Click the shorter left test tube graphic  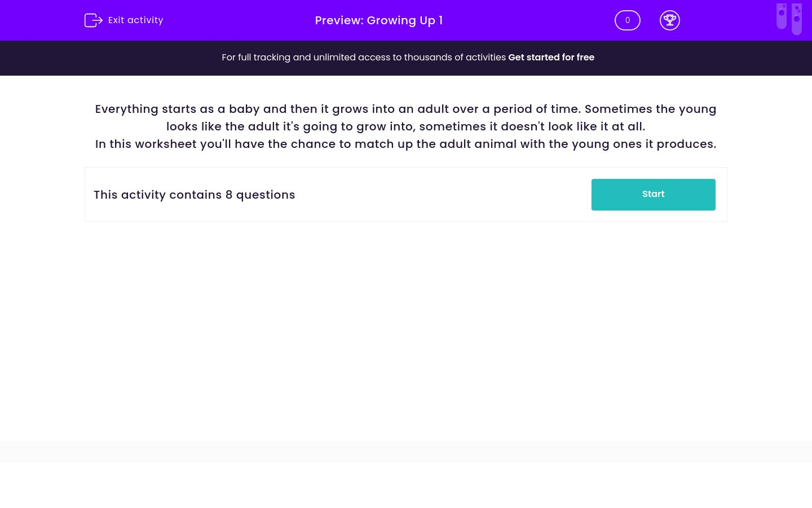[781, 16]
